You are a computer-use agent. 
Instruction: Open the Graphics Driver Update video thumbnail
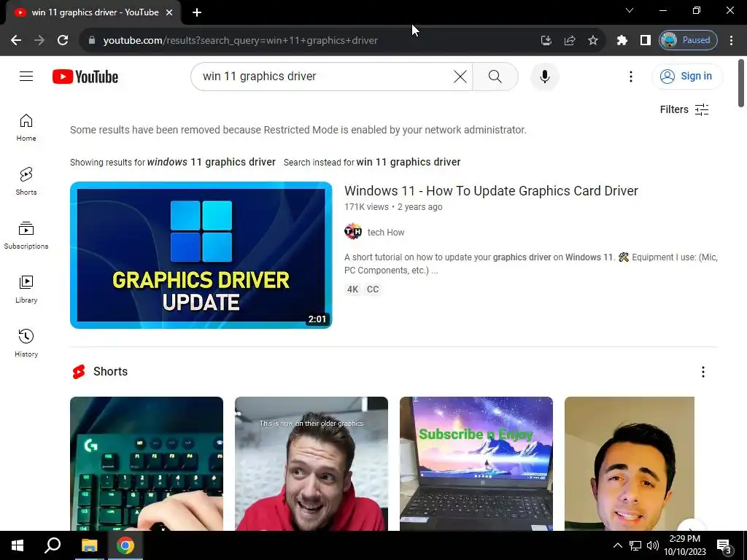pyautogui.click(x=201, y=255)
